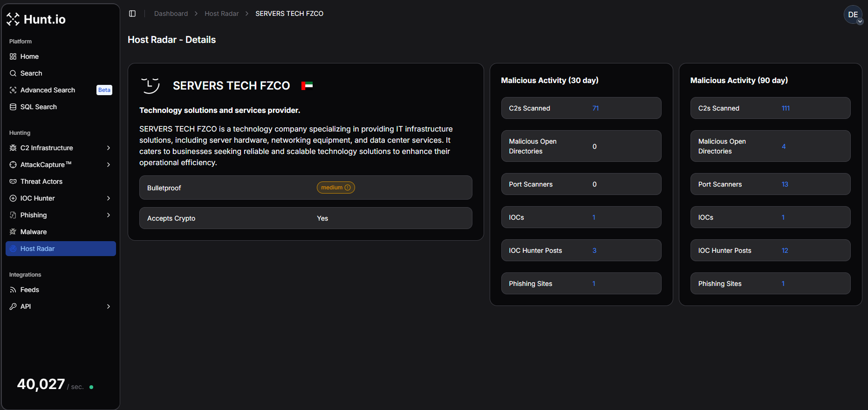Screen dimensions: 868x410
Task: Click the SERVERS TECH FZCO company logo
Action: coord(150,86)
